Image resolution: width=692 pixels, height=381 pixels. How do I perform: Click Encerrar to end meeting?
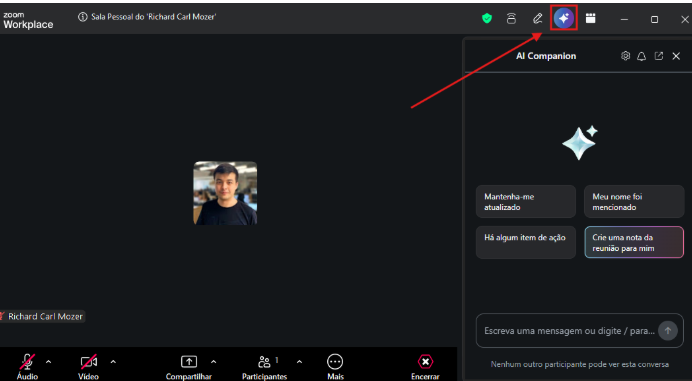[x=425, y=366]
